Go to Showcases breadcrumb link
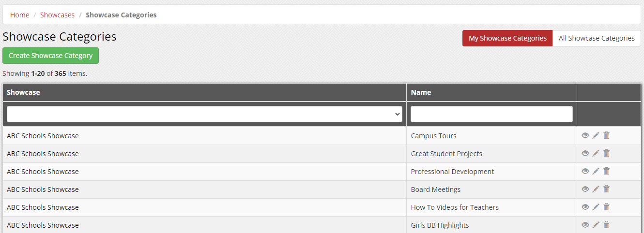The image size is (644, 233). [57, 15]
